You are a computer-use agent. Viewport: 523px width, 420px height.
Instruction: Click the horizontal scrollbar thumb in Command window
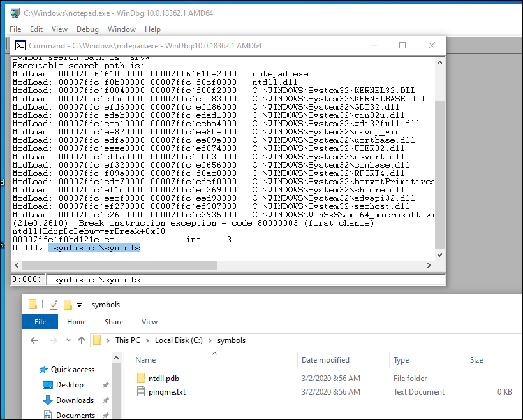click(x=119, y=265)
